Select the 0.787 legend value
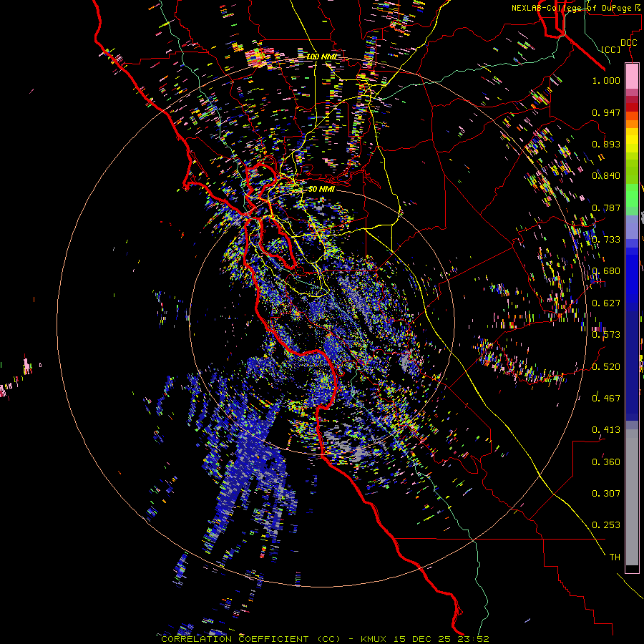The image size is (644, 644). [606, 208]
